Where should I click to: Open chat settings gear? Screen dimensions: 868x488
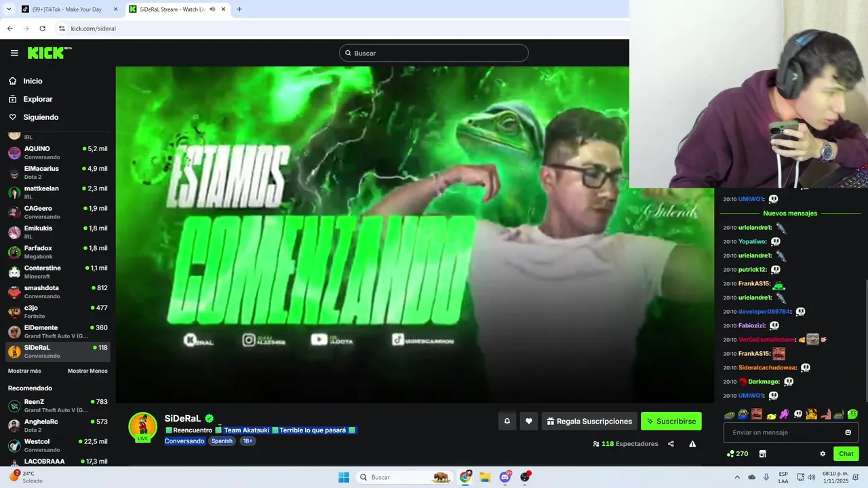click(x=823, y=453)
